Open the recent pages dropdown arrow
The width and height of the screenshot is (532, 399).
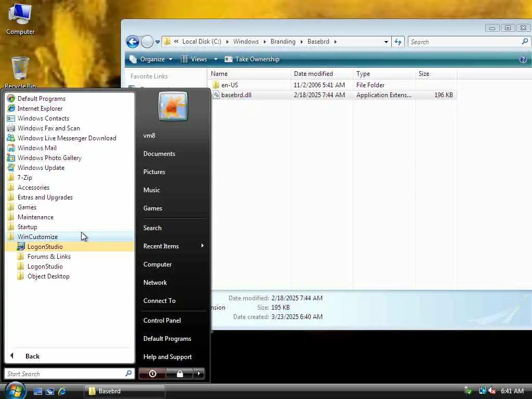(x=157, y=42)
